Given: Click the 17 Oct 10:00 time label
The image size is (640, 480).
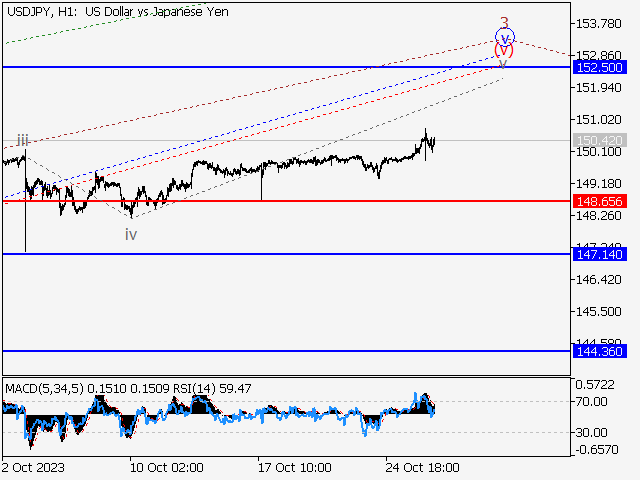Looking at the screenshot, I should [295, 467].
